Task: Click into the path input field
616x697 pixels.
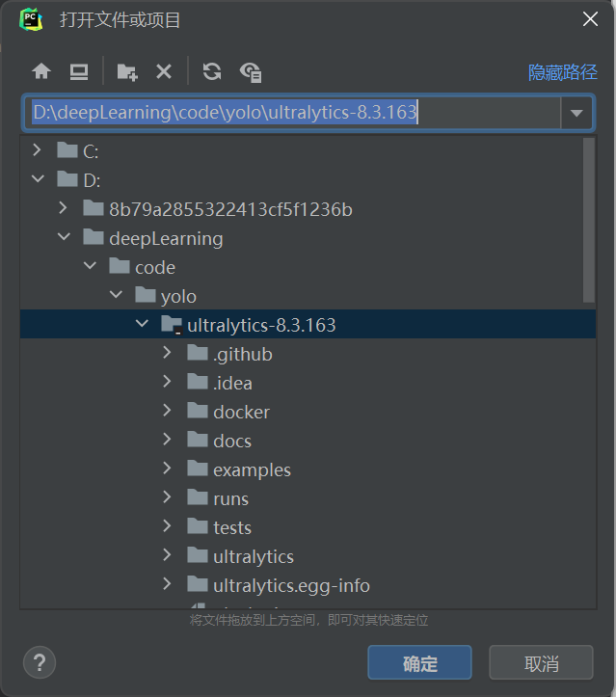Action: [292, 113]
